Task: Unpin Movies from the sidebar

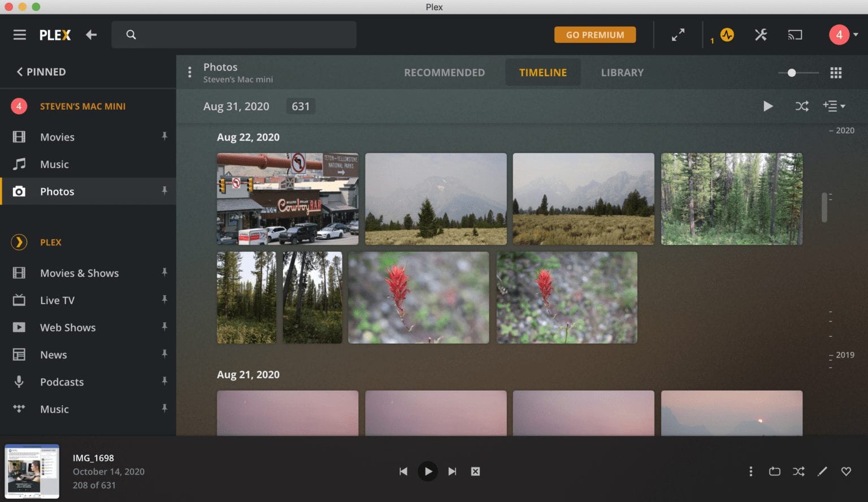Action: tap(164, 136)
